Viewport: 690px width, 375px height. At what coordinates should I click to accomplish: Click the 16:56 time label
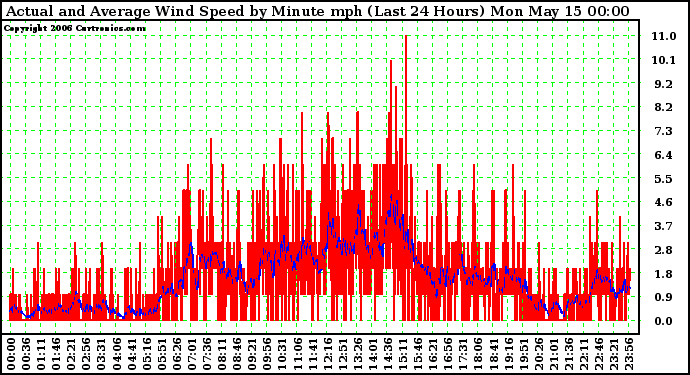(x=448, y=354)
